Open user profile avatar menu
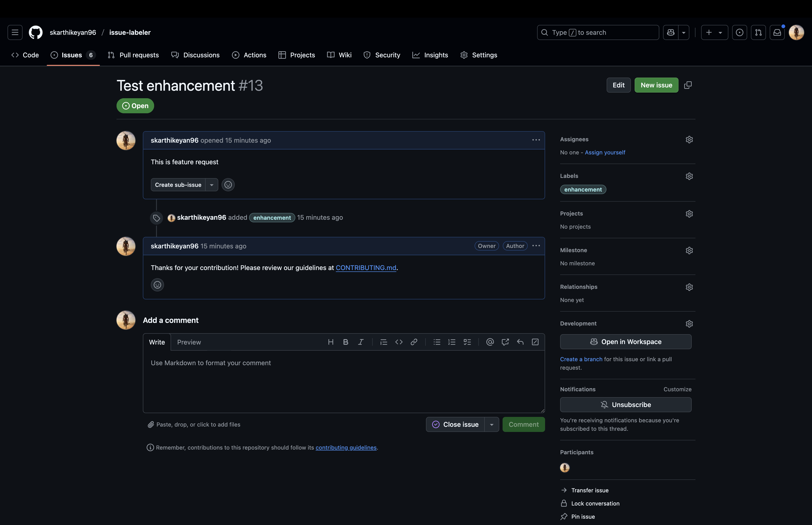The image size is (812, 525). [796, 32]
